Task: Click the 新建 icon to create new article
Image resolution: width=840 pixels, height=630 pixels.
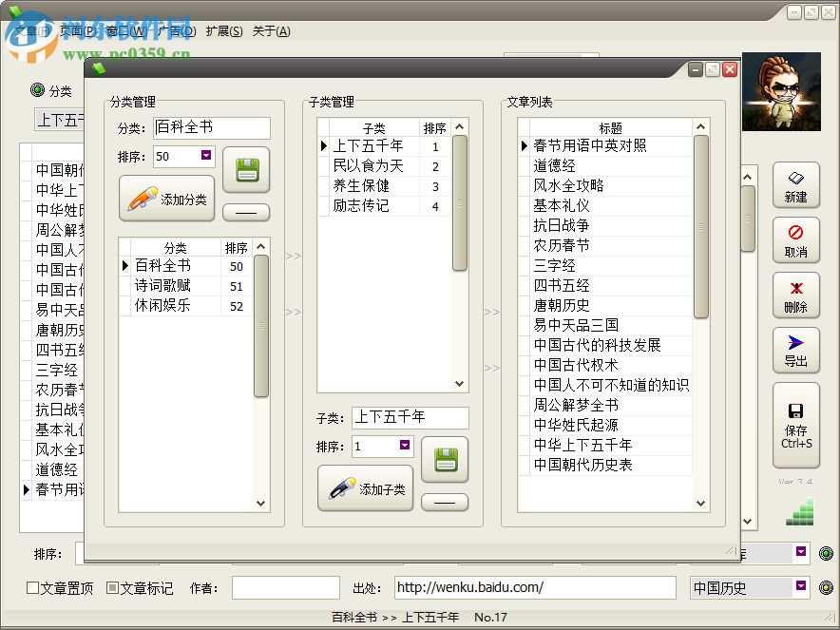Action: [796, 185]
